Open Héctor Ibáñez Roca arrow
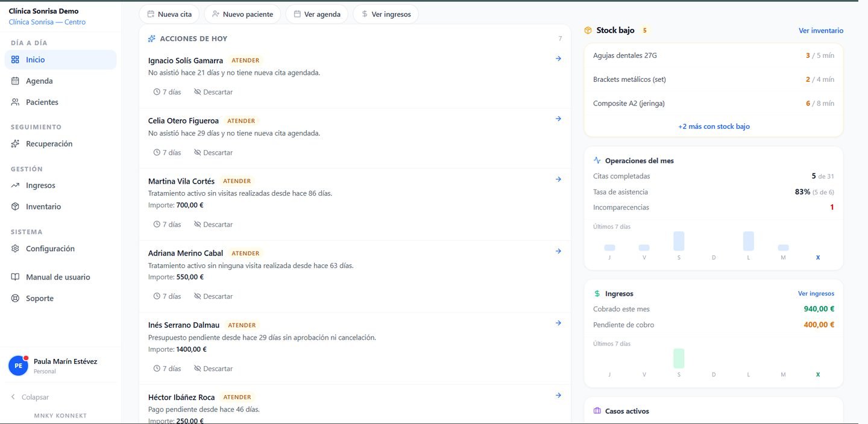868x424 pixels. [558, 395]
